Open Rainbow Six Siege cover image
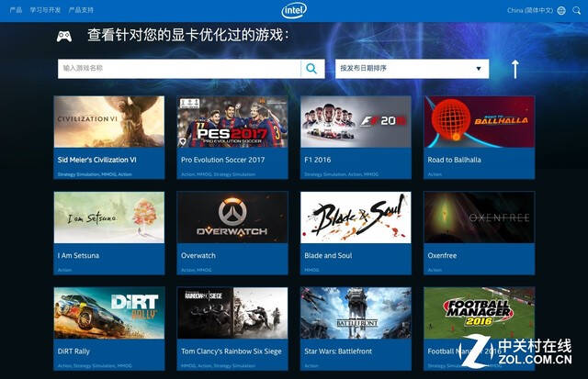 [232, 313]
